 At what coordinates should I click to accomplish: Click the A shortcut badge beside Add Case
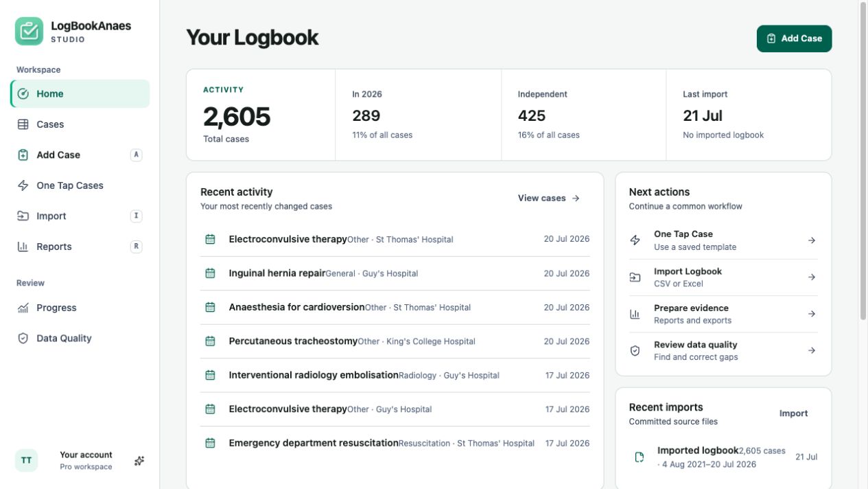136,155
